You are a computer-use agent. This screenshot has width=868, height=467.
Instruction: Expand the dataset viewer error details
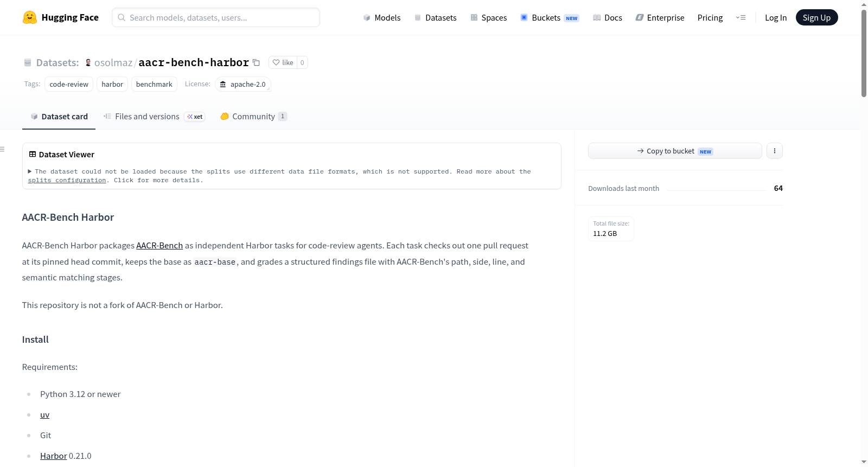point(30,171)
